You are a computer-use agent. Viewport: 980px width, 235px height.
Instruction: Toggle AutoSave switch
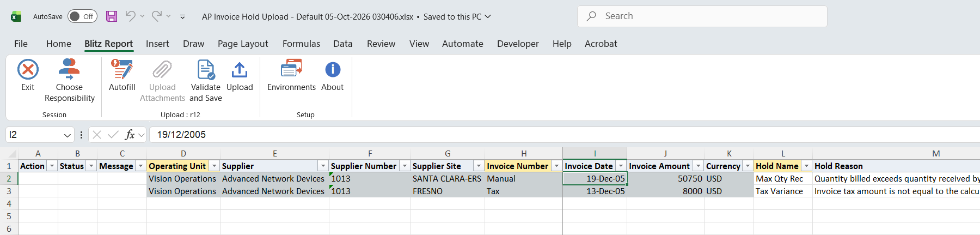(82, 16)
